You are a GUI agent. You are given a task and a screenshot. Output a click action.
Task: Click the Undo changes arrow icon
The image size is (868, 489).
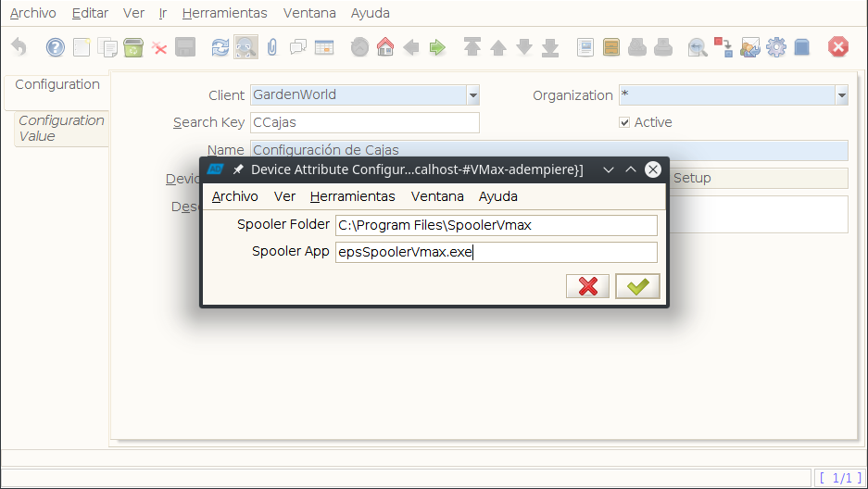(19, 47)
